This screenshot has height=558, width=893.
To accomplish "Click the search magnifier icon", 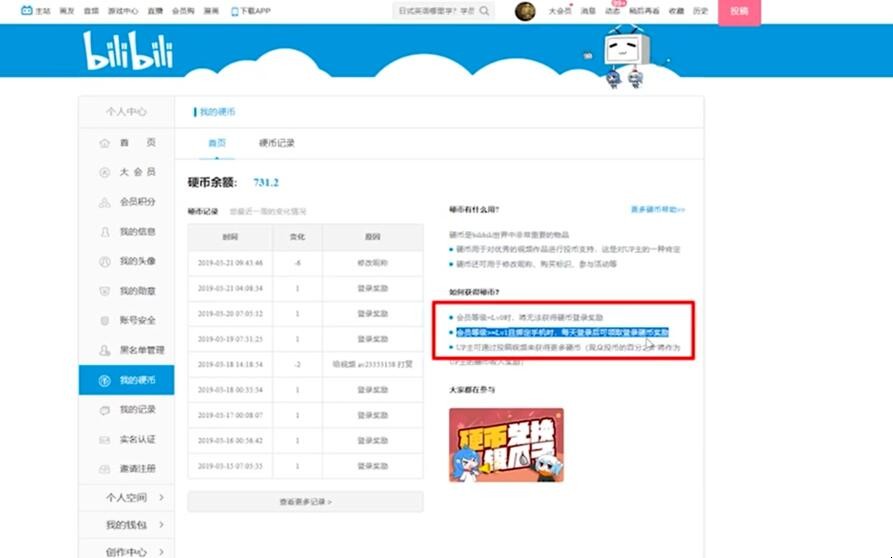I will pyautogui.click(x=485, y=11).
